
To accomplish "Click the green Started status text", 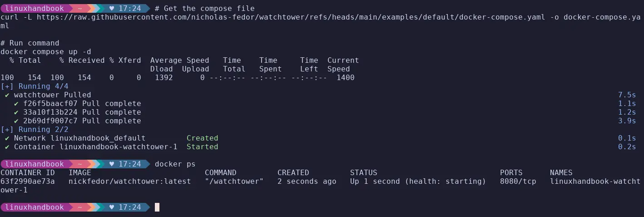I will 202,147.
